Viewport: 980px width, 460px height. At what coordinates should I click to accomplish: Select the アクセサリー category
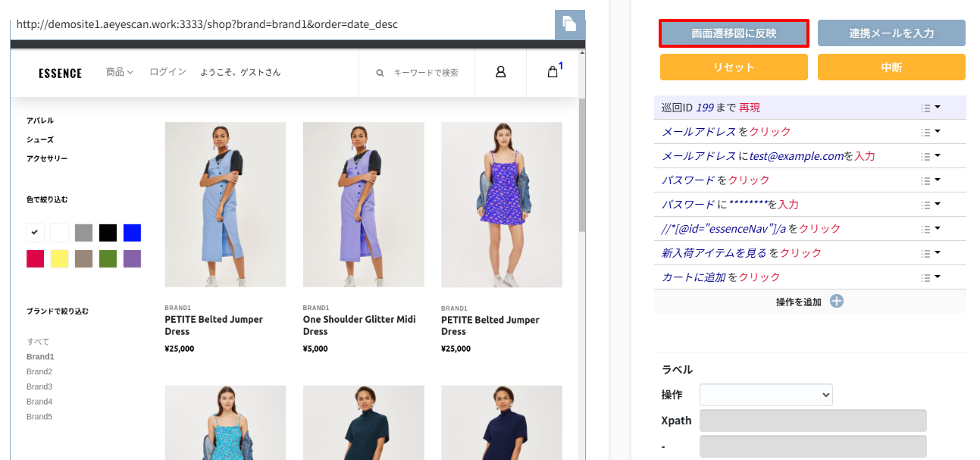coord(47,158)
